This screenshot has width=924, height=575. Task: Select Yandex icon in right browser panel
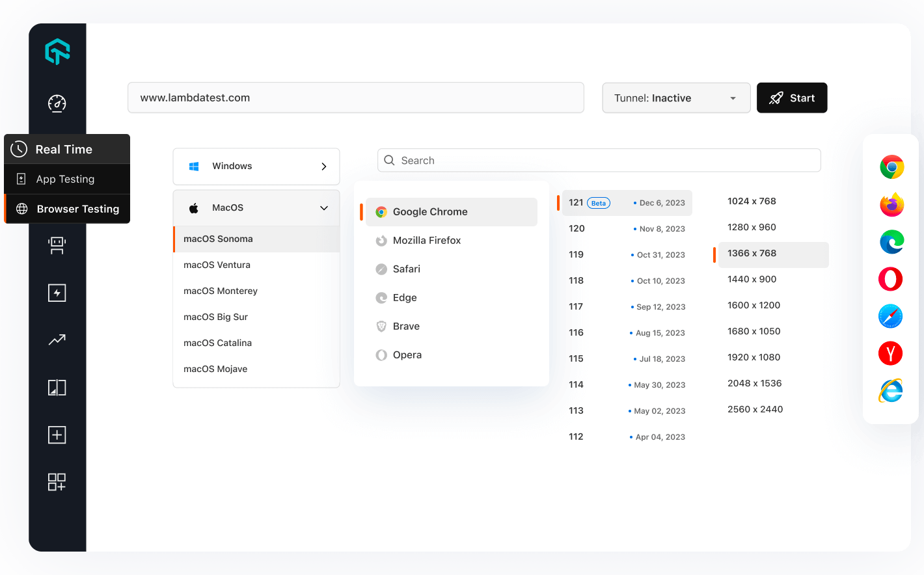tap(891, 353)
